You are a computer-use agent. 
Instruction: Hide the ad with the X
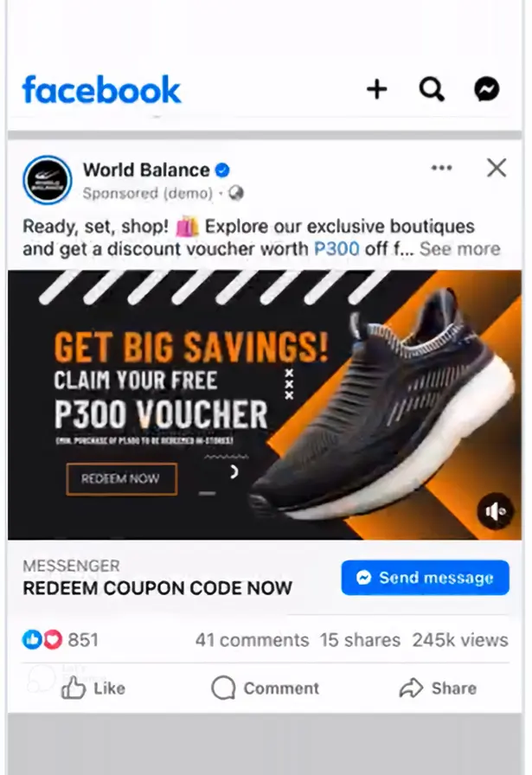point(497,168)
